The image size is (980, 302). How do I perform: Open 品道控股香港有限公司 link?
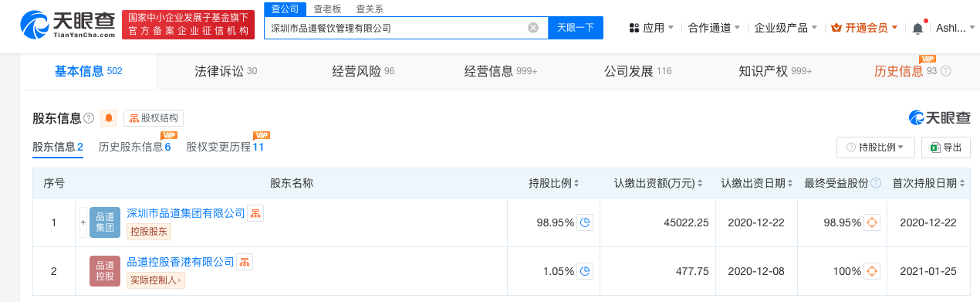[180, 262]
